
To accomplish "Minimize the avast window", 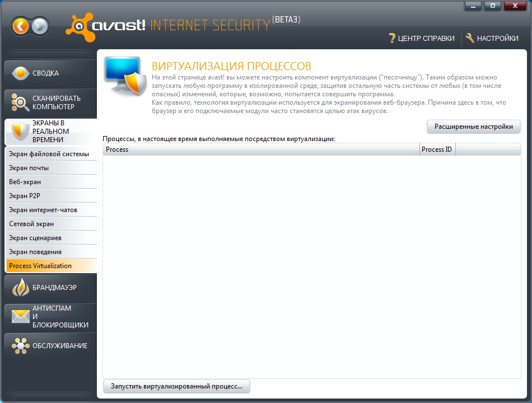I will 473,6.
